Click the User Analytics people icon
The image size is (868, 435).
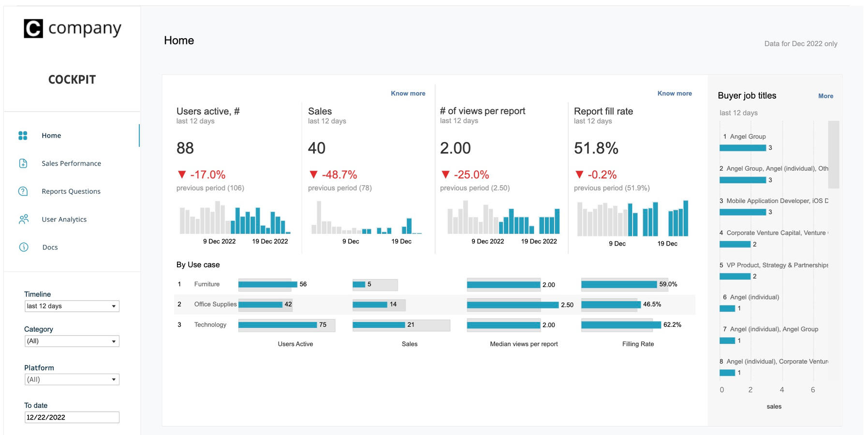tap(23, 219)
